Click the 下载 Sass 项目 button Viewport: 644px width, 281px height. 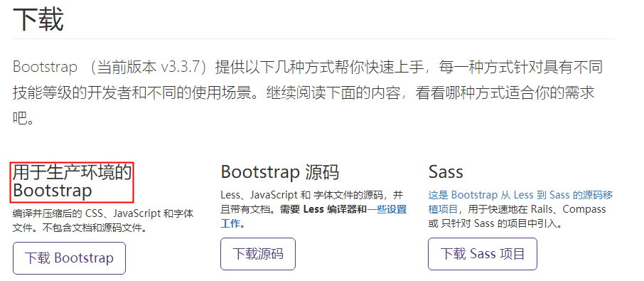click(483, 254)
